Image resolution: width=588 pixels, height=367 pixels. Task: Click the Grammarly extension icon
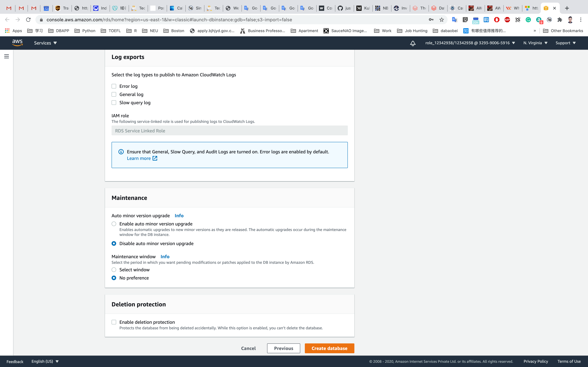click(528, 20)
